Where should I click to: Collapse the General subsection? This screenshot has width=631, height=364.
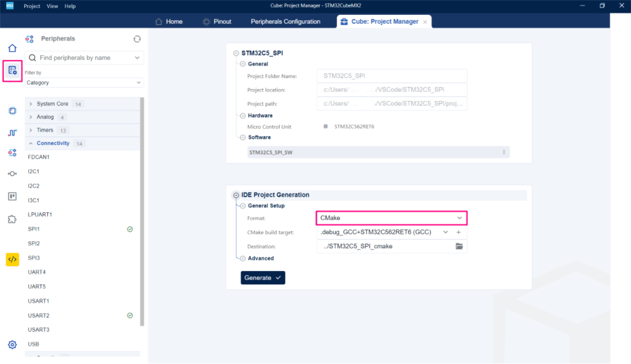point(243,64)
